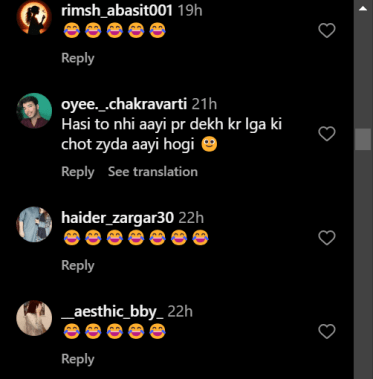Tap heart icon on __aesthic_bby_'s comment
Image resolution: width=373 pixels, height=379 pixels.
(327, 331)
